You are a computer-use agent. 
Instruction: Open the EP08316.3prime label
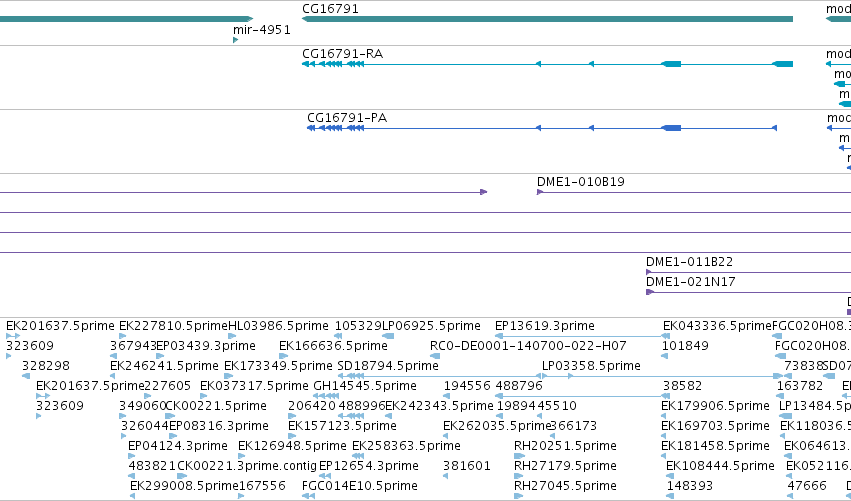219,426
